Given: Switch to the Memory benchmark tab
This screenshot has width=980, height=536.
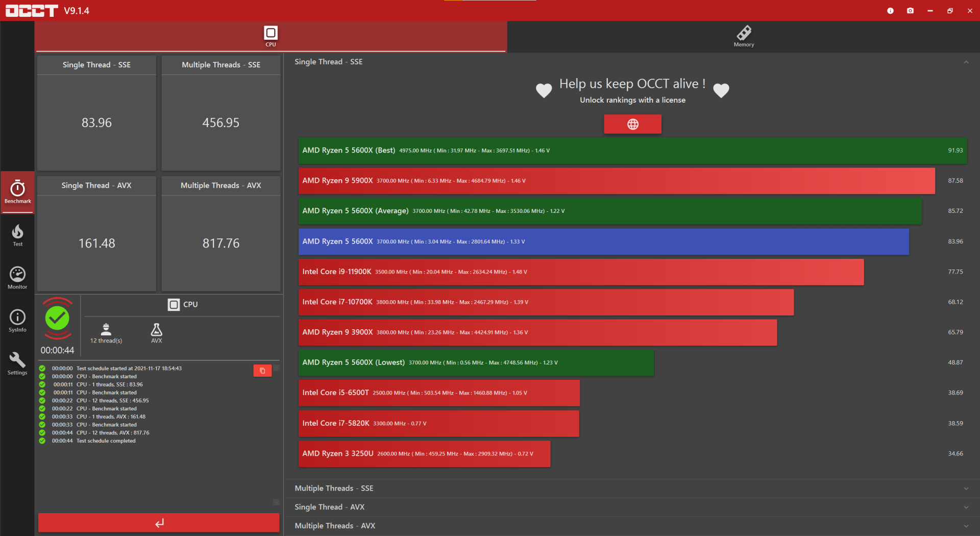Looking at the screenshot, I should pos(744,37).
